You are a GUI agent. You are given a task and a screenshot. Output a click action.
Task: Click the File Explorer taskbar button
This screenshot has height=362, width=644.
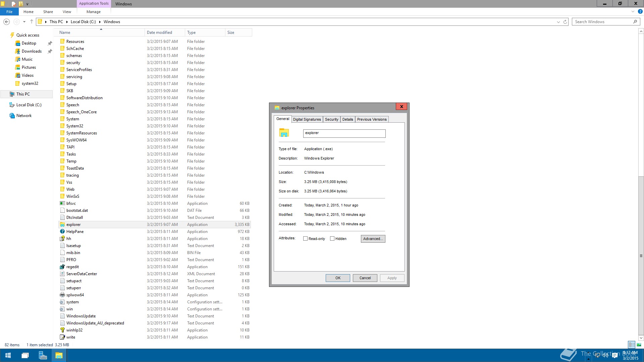pos(59,355)
